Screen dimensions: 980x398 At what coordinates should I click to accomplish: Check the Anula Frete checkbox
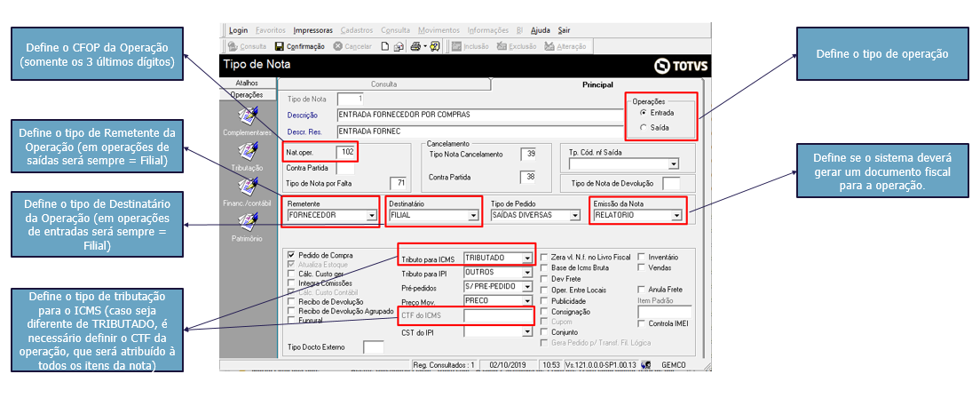point(642,290)
